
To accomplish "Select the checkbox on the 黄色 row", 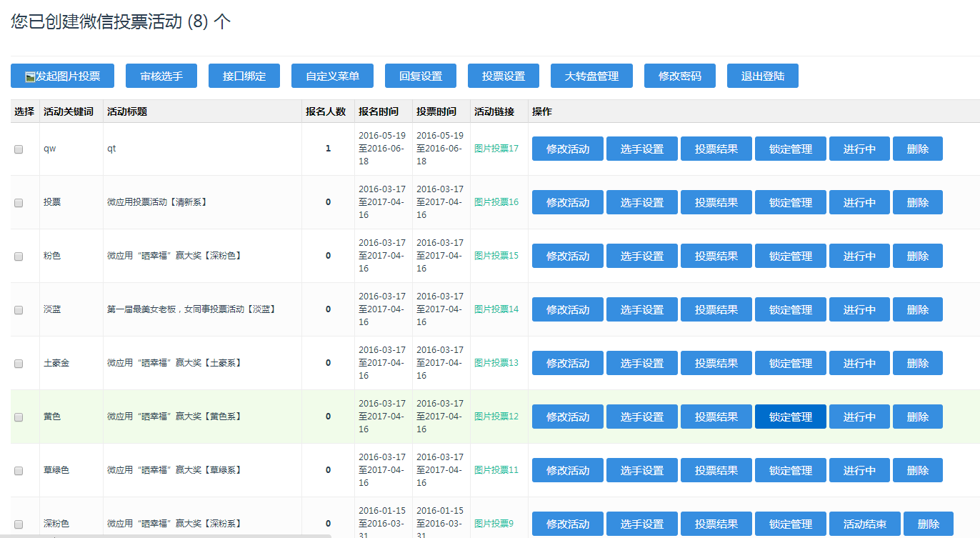I will click(x=18, y=416).
